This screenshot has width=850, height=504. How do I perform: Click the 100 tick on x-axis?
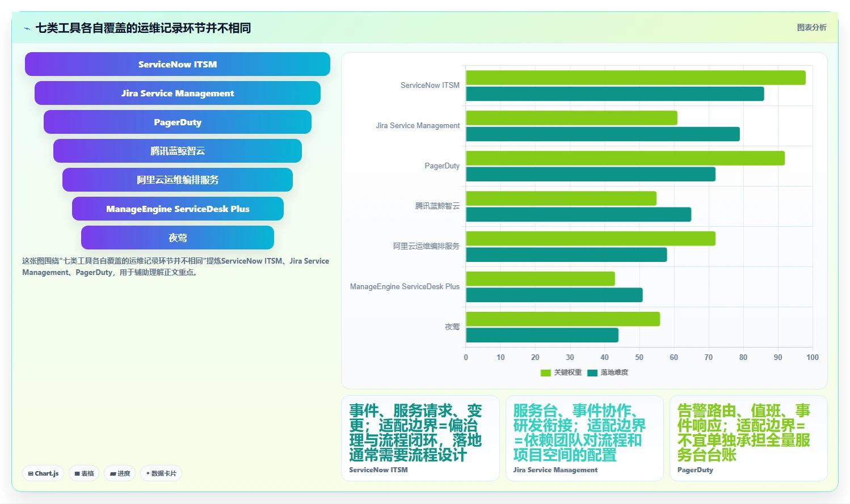tap(813, 357)
